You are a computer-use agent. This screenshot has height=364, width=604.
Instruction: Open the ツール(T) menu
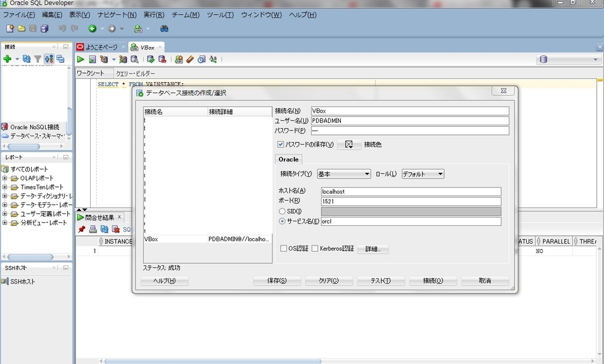[x=221, y=15]
